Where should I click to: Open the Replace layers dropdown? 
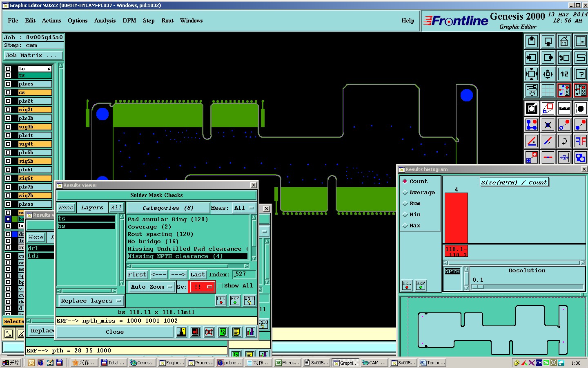[91, 301]
